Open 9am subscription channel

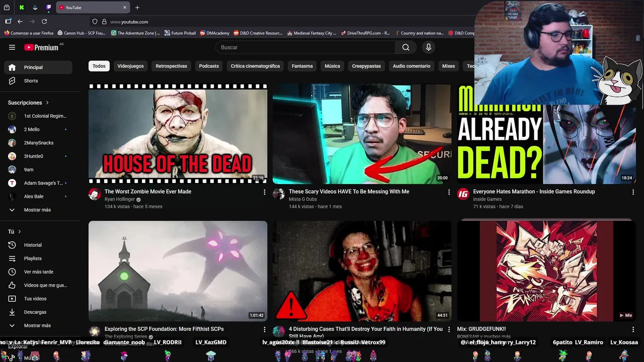click(x=38, y=169)
